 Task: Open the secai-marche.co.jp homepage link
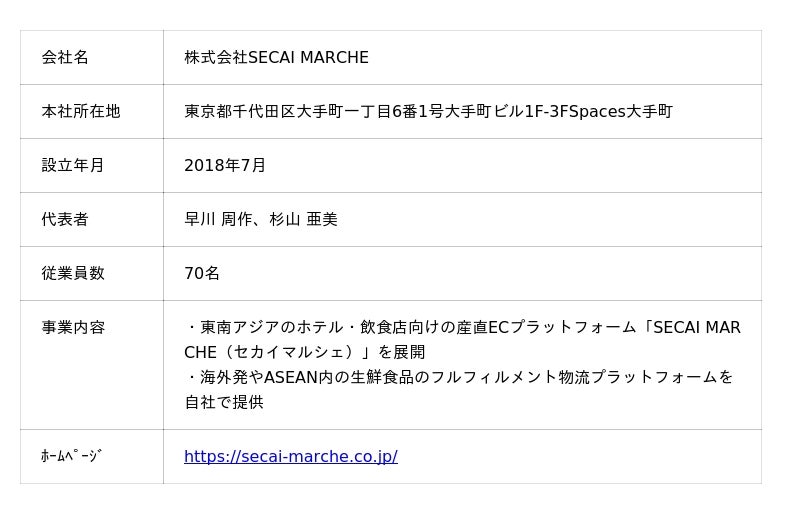click(x=290, y=457)
